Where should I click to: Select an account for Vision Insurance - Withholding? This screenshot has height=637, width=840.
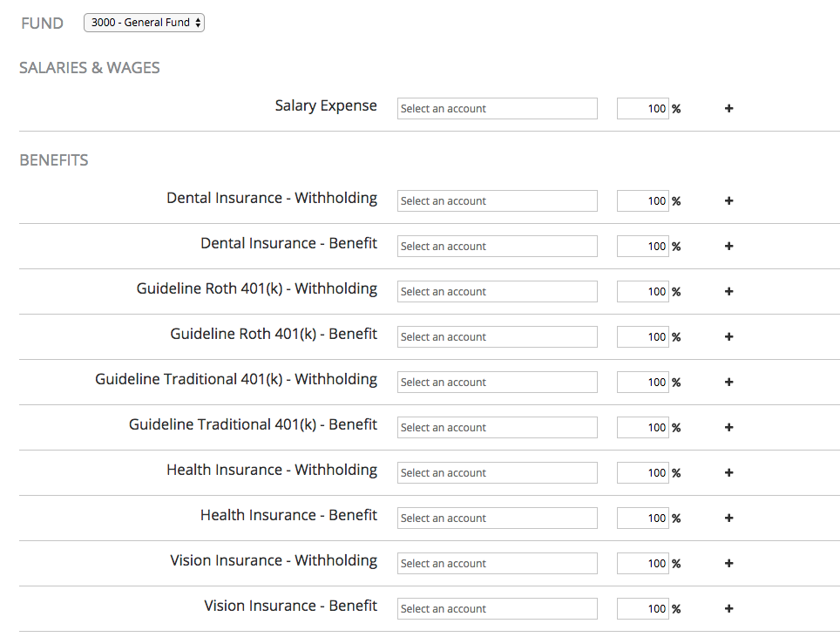pos(498,563)
